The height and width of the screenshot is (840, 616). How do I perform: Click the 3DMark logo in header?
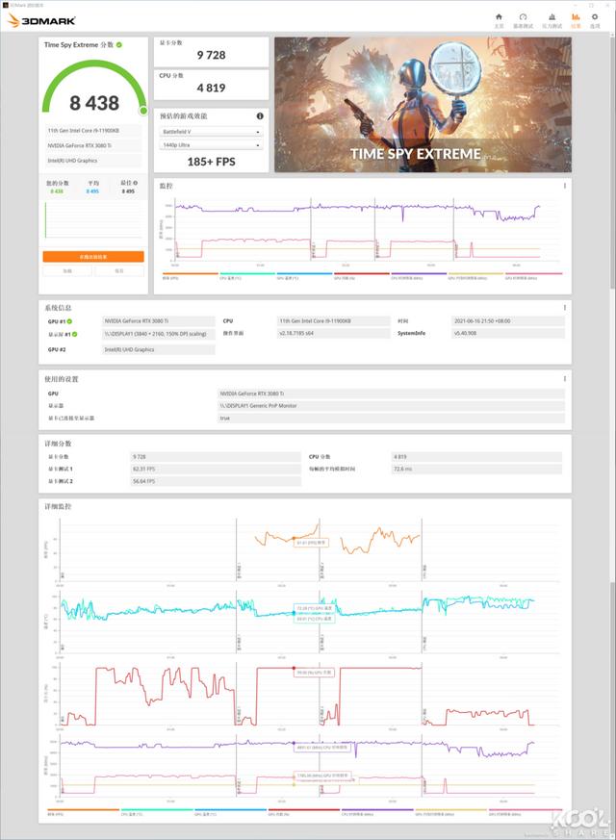[x=41, y=20]
